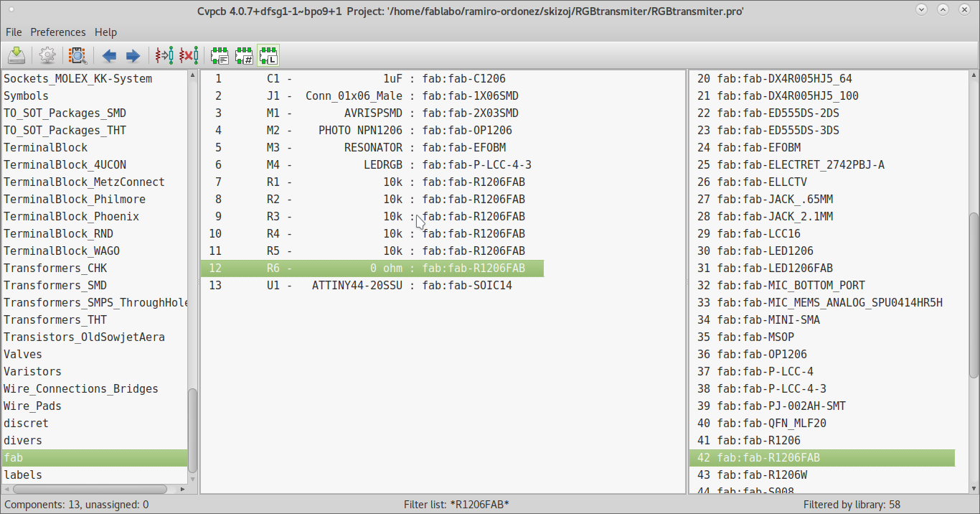Choose footprint fab-JACK_2.1MM

tap(822, 216)
